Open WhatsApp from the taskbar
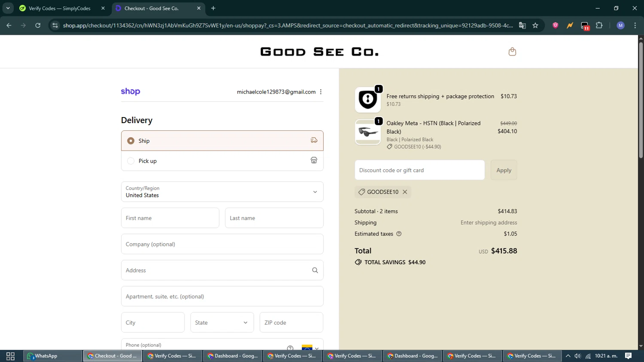 click(x=53, y=356)
